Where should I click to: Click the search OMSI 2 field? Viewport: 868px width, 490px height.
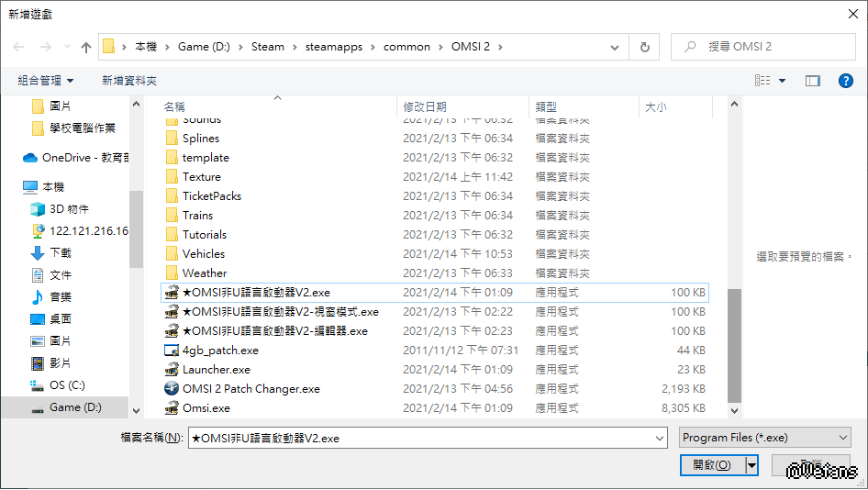point(762,47)
